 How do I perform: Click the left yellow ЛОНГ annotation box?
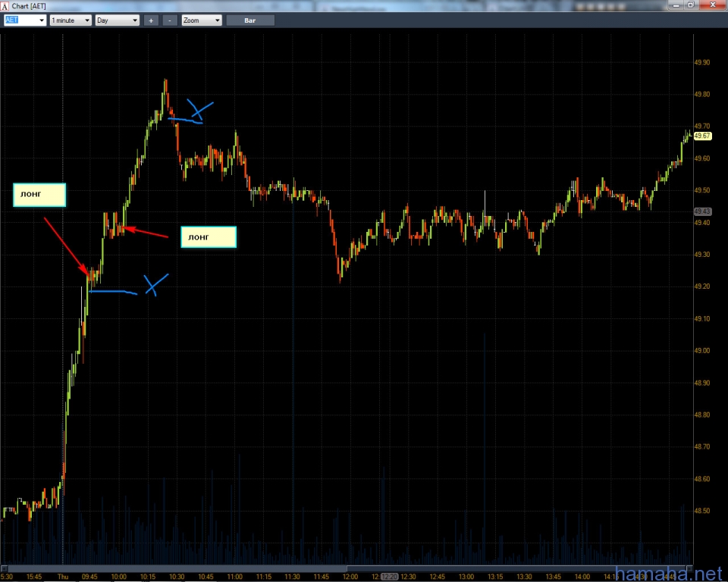[39, 195]
